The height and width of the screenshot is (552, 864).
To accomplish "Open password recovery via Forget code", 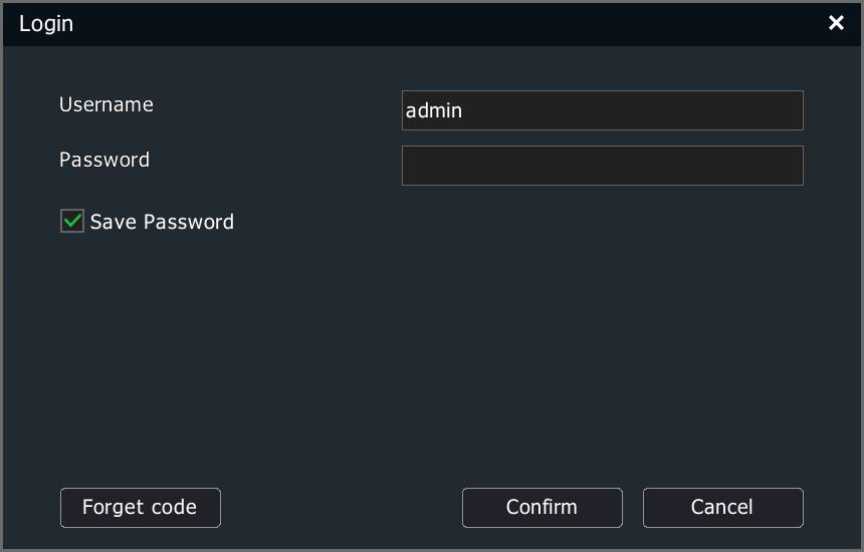I will tap(140, 507).
